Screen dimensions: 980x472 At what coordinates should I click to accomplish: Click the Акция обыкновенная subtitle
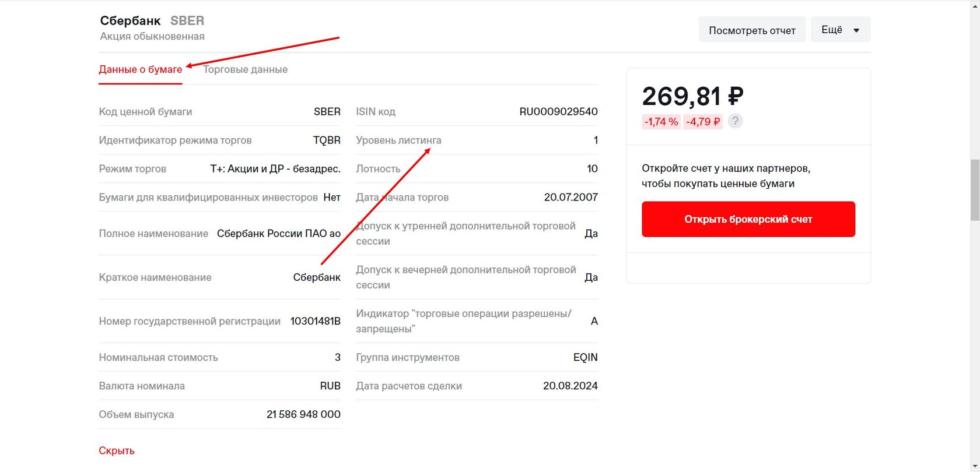[x=152, y=36]
